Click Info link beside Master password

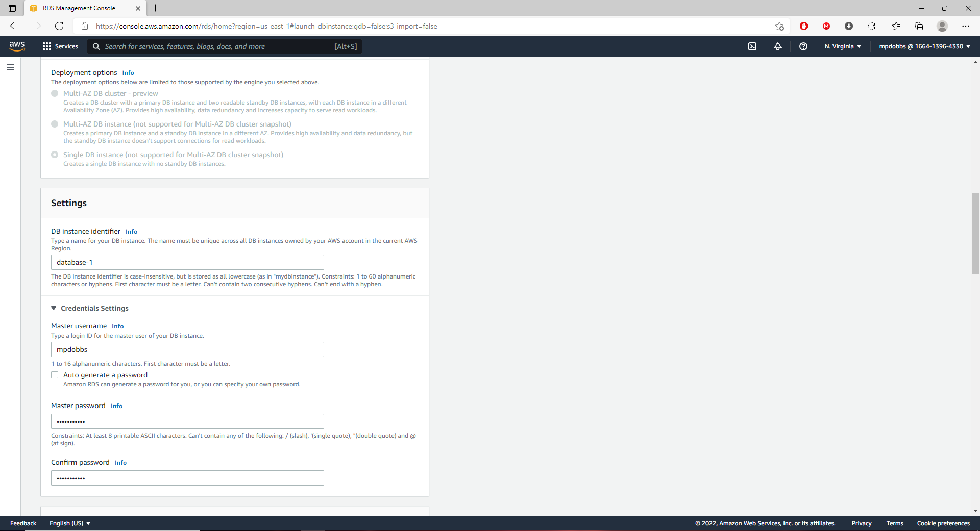point(116,406)
